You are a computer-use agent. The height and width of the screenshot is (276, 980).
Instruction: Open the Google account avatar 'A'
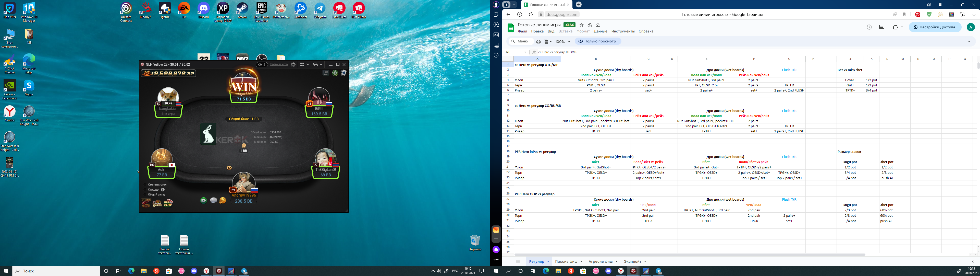click(x=971, y=27)
